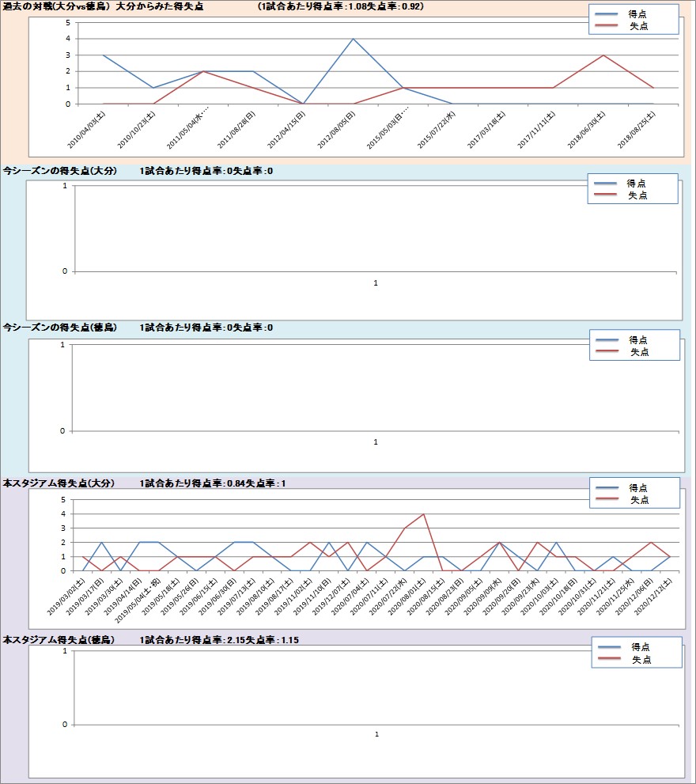Click the 失点 legend entry in the 過去の対戦 chart
Viewport: 696px width, 784px height.
[x=638, y=28]
